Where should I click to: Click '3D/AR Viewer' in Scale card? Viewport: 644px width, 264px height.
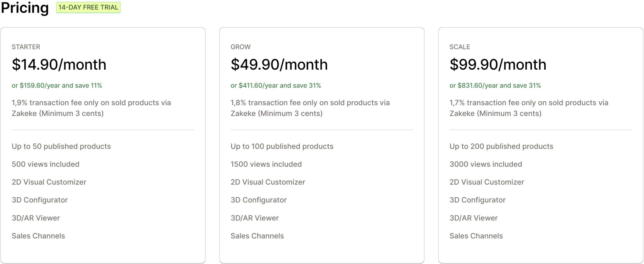[x=474, y=218]
